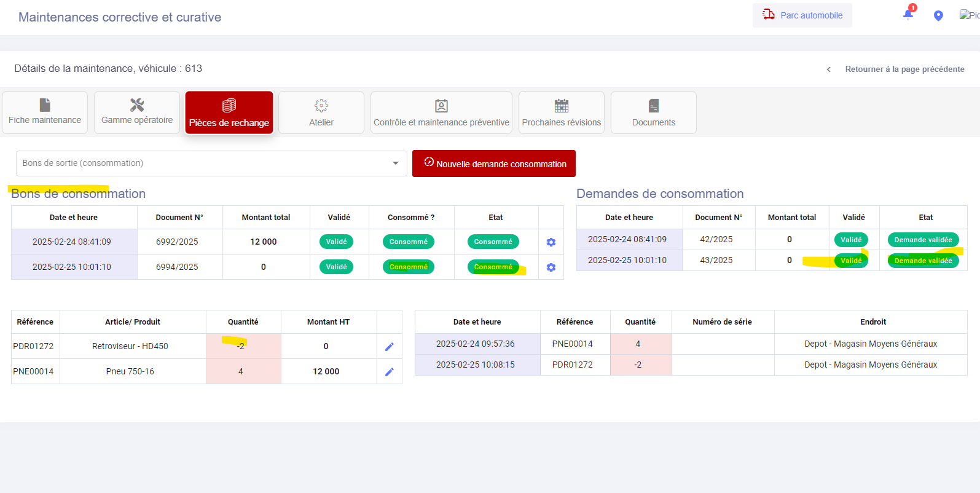Edit the Retroviseur - HD450 row pencil
The image size is (980, 493).
coord(389,347)
